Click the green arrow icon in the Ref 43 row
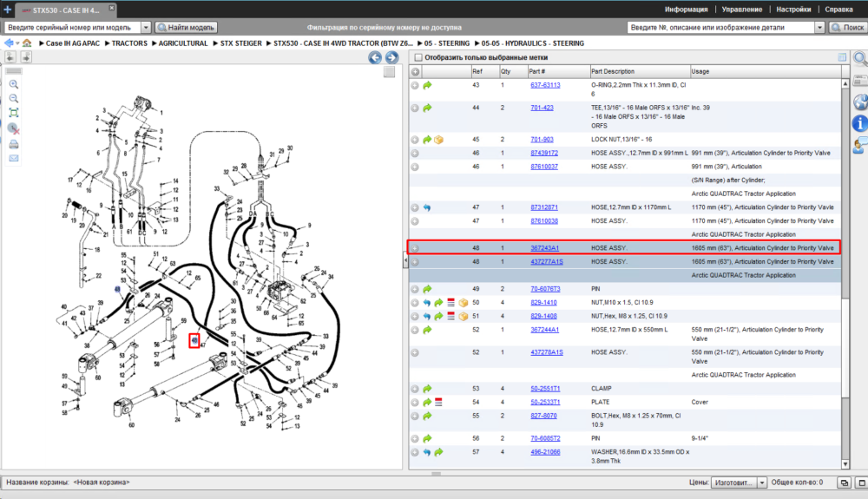 click(427, 85)
